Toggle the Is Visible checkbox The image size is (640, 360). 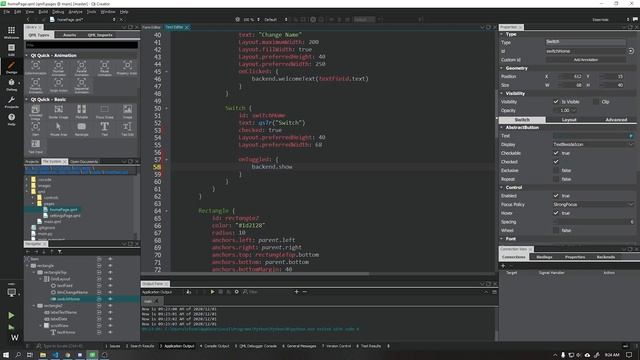click(556, 102)
